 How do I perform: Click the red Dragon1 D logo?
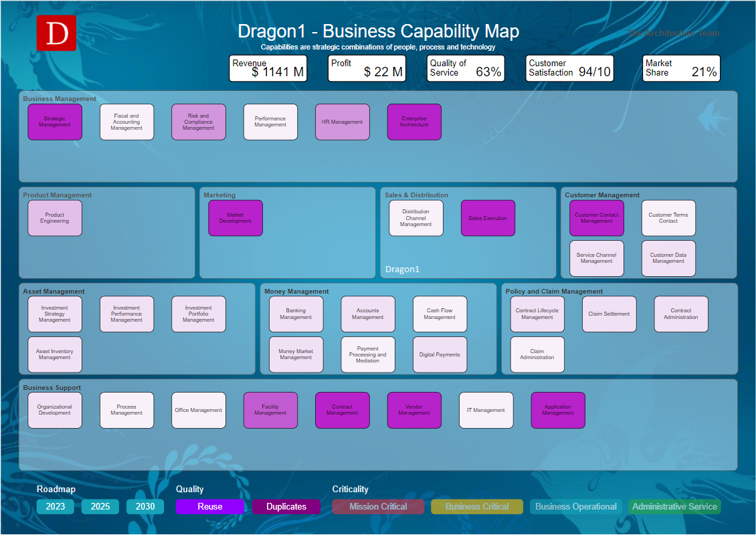point(56,33)
